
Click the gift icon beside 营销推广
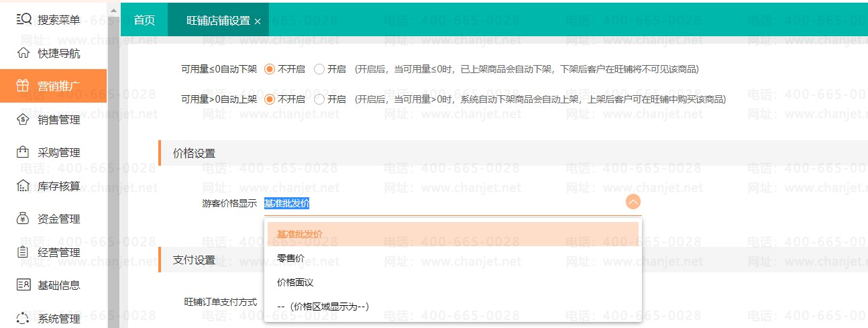23,86
